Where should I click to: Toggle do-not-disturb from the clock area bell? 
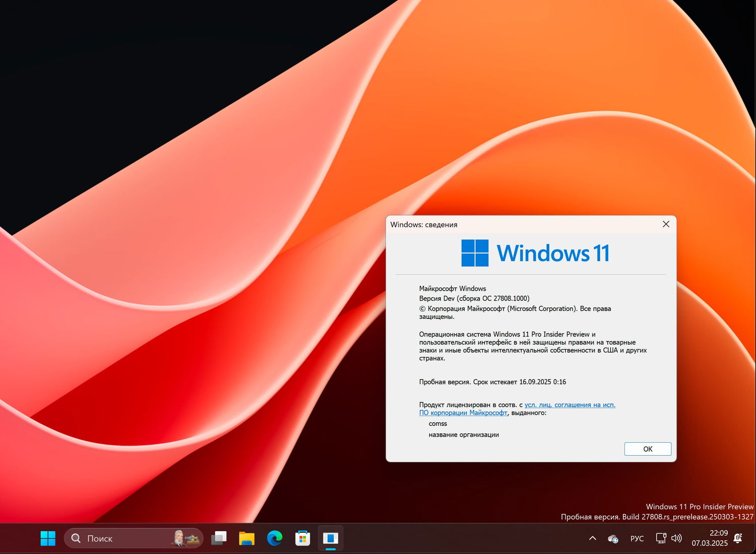click(739, 538)
